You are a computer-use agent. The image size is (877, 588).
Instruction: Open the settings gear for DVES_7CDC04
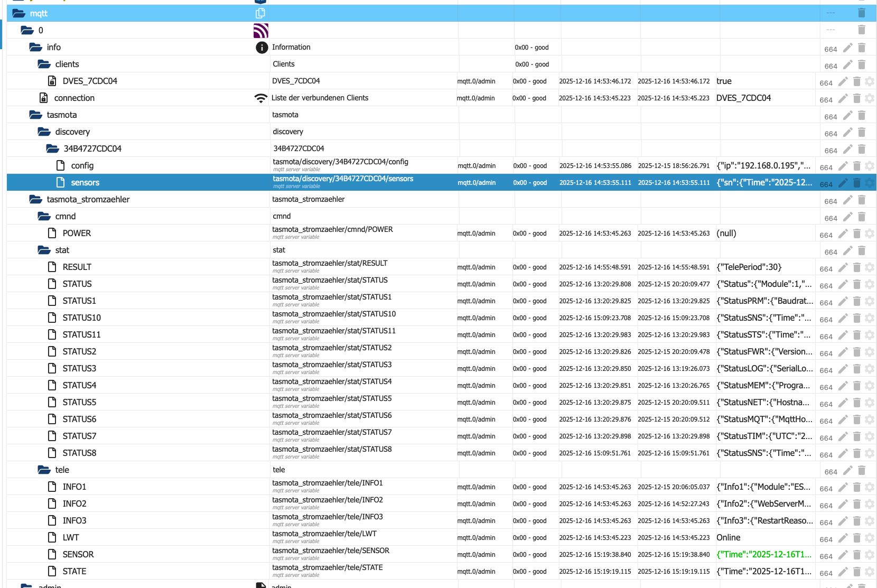[x=870, y=81]
